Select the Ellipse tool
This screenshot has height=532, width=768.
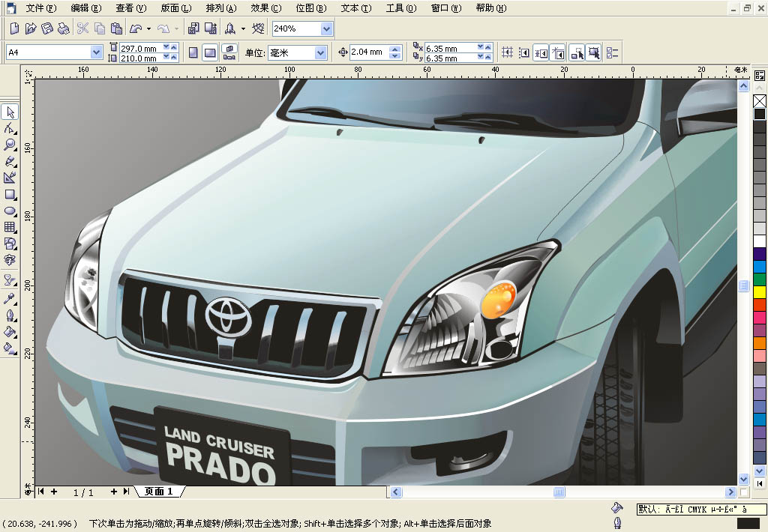click(10, 211)
